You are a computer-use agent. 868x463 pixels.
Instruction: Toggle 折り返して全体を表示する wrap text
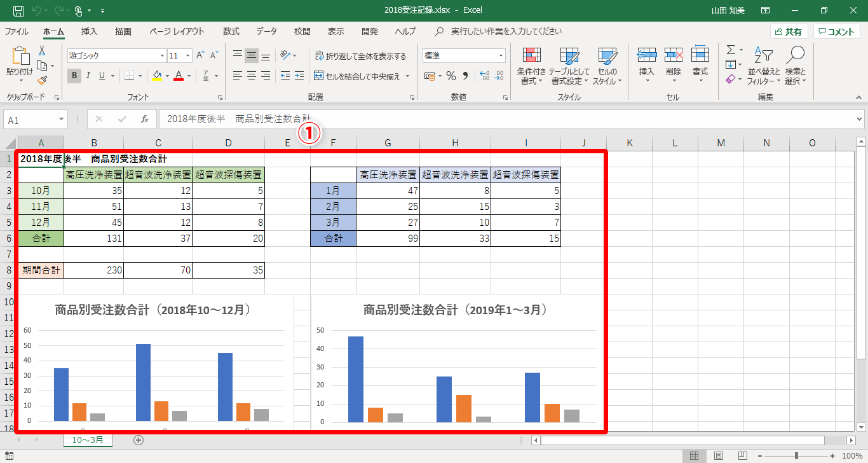pyautogui.click(x=360, y=56)
